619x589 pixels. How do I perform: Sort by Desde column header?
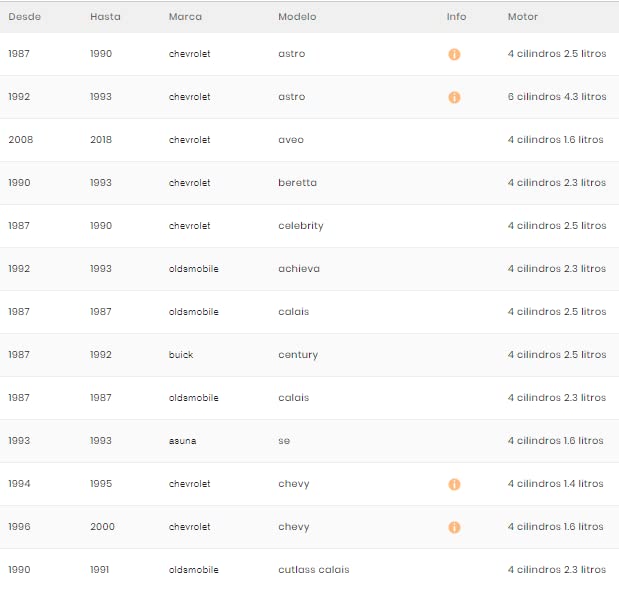[24, 17]
